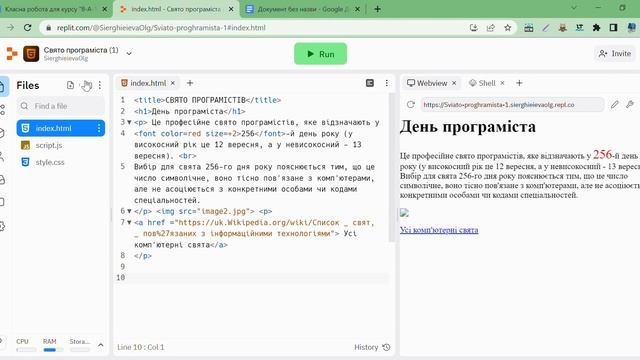Toggle the editor pane layout icon
The image size is (640, 360).
370,83
